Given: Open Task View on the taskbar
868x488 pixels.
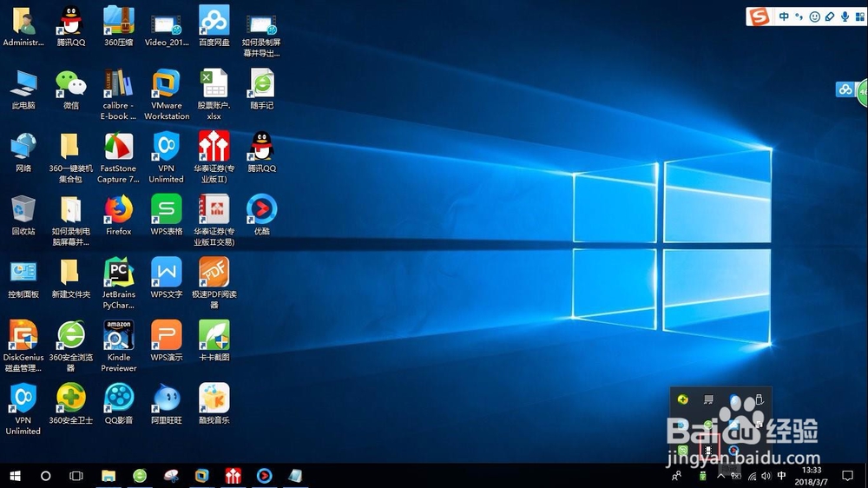Looking at the screenshot, I should [76, 476].
